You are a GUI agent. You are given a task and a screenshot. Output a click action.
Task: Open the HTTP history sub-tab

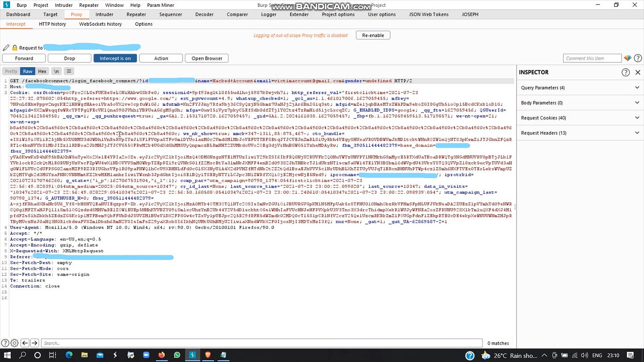(52, 24)
